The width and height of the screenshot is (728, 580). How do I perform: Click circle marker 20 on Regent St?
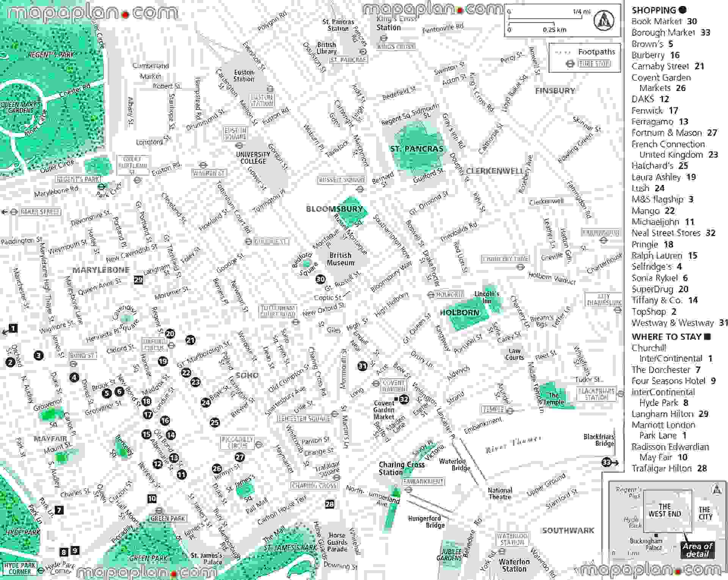pyautogui.click(x=170, y=334)
